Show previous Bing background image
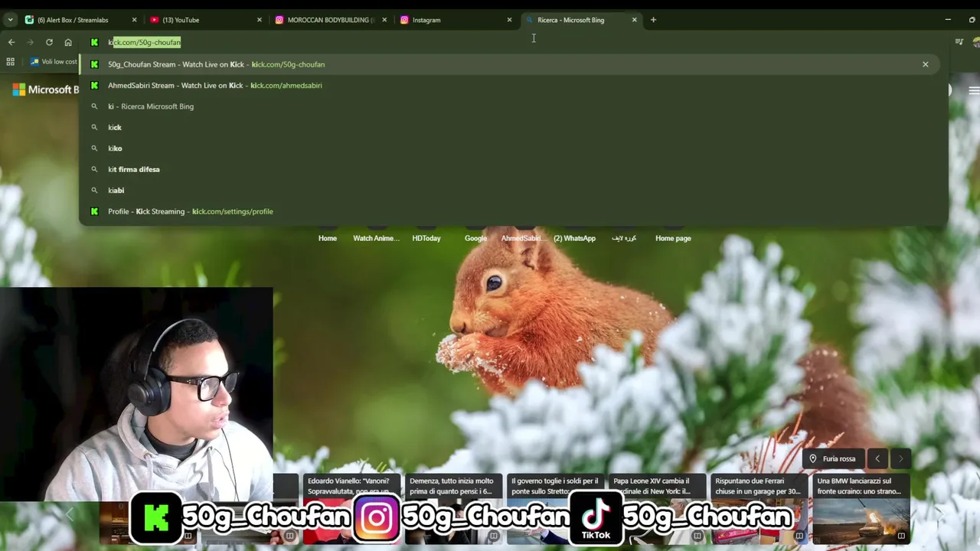The width and height of the screenshot is (980, 551). pyautogui.click(x=877, y=459)
